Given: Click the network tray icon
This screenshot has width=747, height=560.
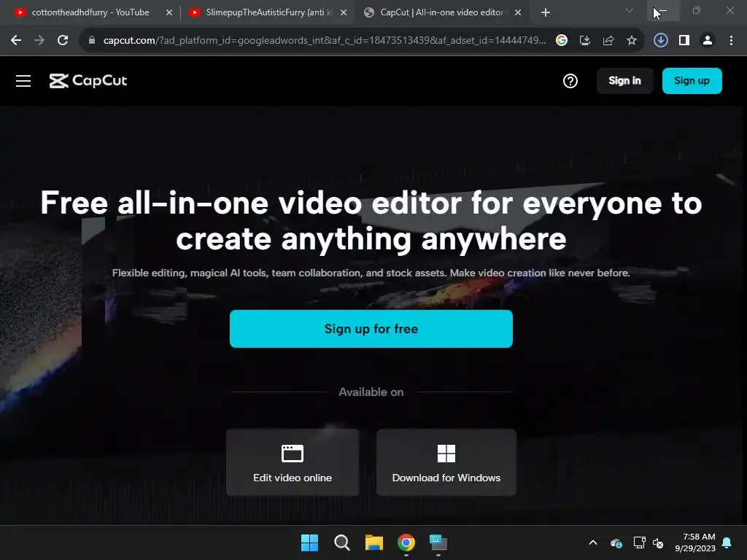Looking at the screenshot, I should click(639, 542).
